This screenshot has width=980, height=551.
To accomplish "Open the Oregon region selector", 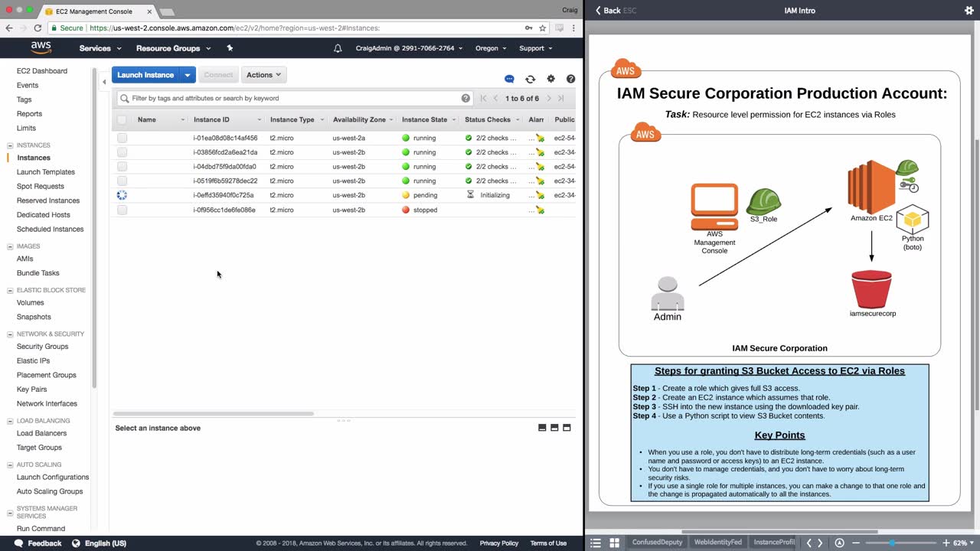I will click(491, 48).
